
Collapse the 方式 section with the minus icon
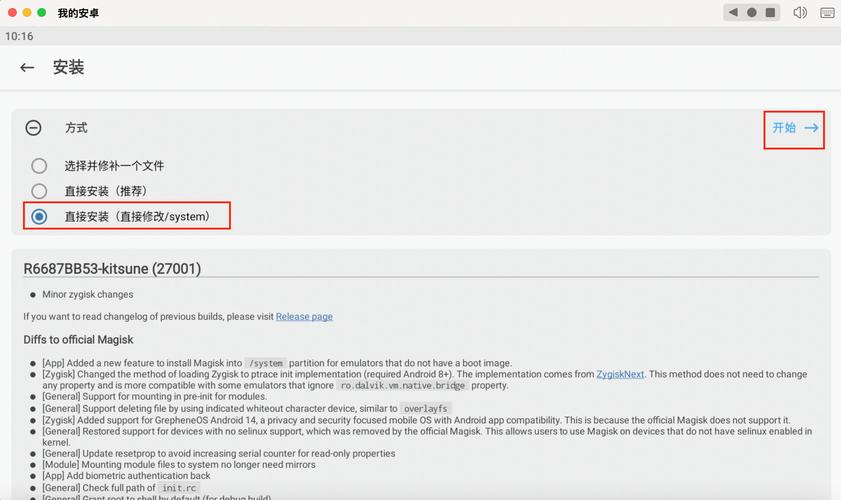[33, 128]
